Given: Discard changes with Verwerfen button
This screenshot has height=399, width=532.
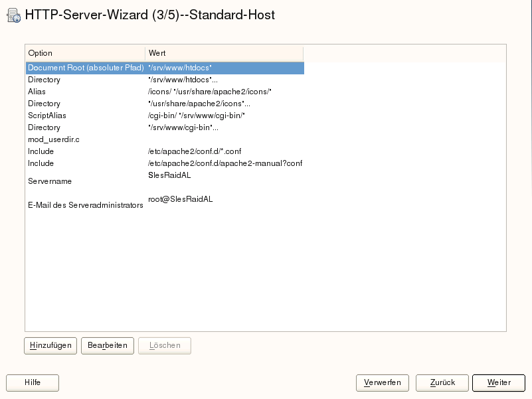Looking at the screenshot, I should pyautogui.click(x=383, y=383).
